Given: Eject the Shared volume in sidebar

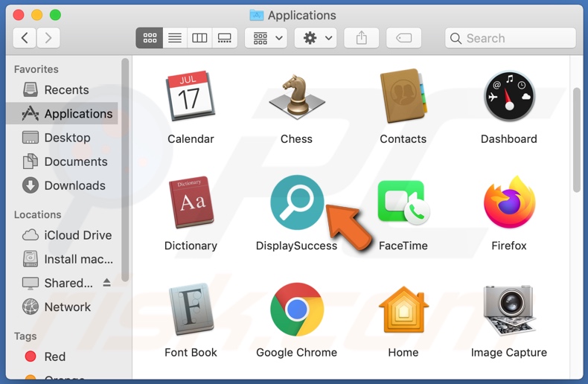Looking at the screenshot, I should tap(106, 283).
